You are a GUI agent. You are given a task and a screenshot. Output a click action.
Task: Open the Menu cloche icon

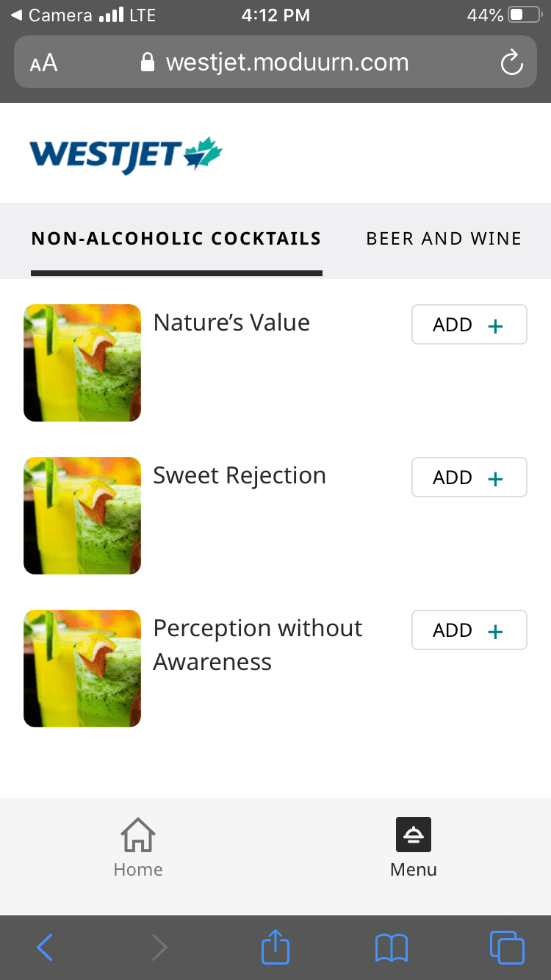coord(414,835)
